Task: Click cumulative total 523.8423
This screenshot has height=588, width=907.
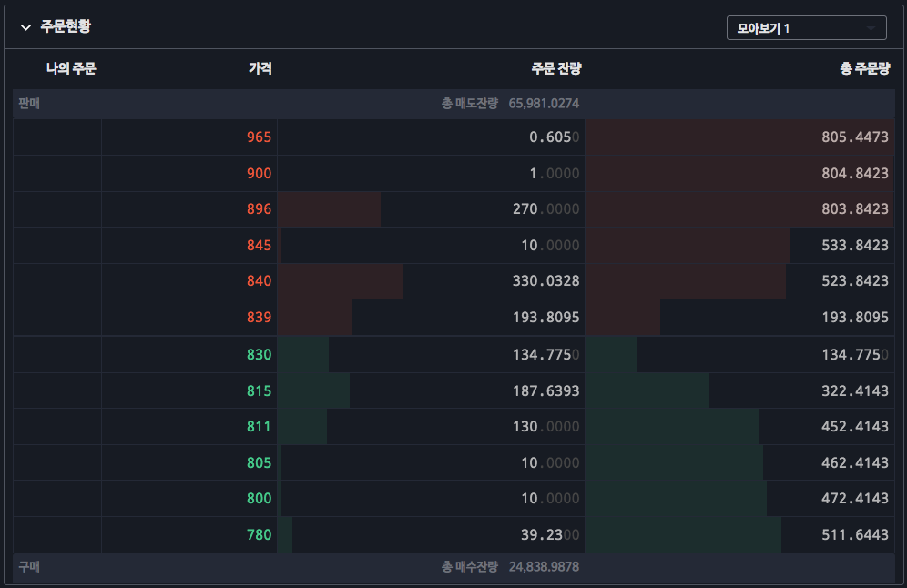Action: 855,281
